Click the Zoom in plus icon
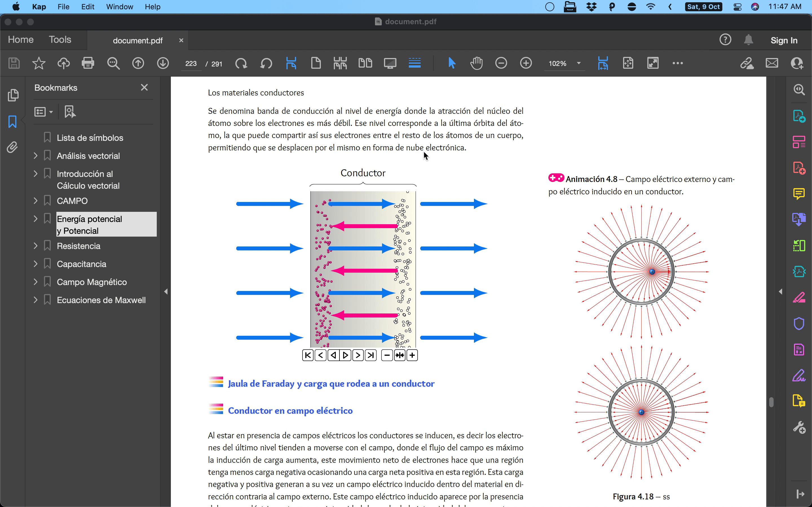Image resolution: width=812 pixels, height=507 pixels. tap(526, 63)
